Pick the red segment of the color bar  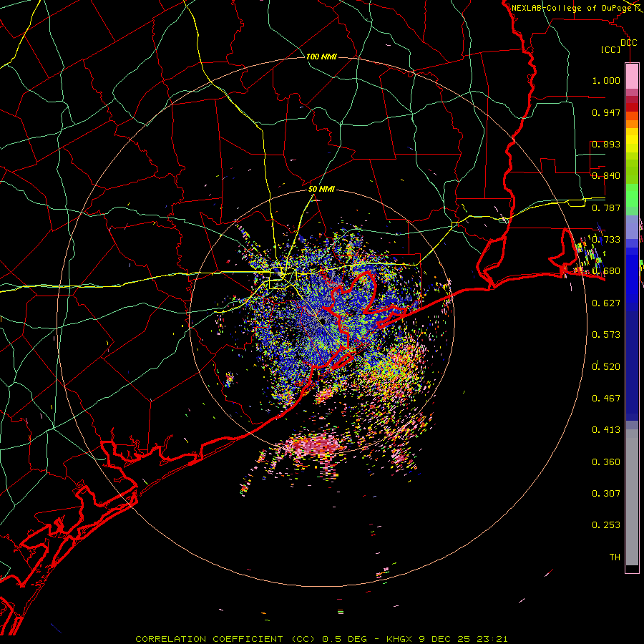click(x=632, y=107)
